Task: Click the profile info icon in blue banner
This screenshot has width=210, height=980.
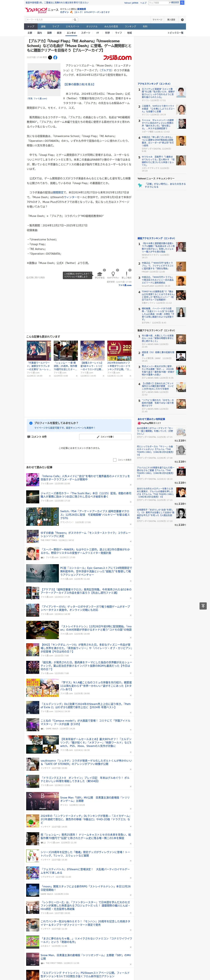Action: [x=31, y=423]
